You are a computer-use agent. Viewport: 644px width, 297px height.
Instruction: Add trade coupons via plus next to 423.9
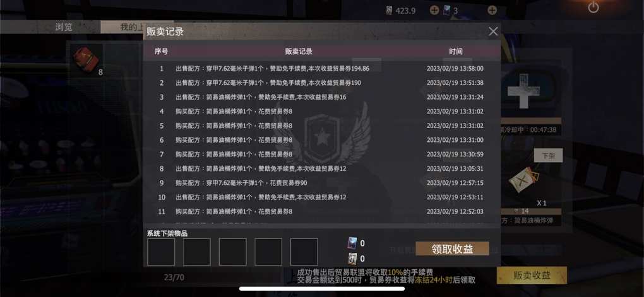pyautogui.click(x=434, y=10)
